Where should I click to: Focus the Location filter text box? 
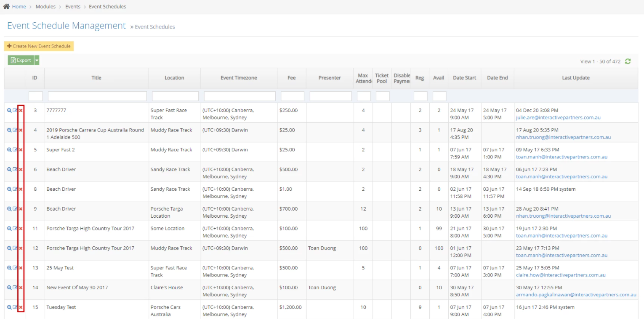[x=175, y=96]
